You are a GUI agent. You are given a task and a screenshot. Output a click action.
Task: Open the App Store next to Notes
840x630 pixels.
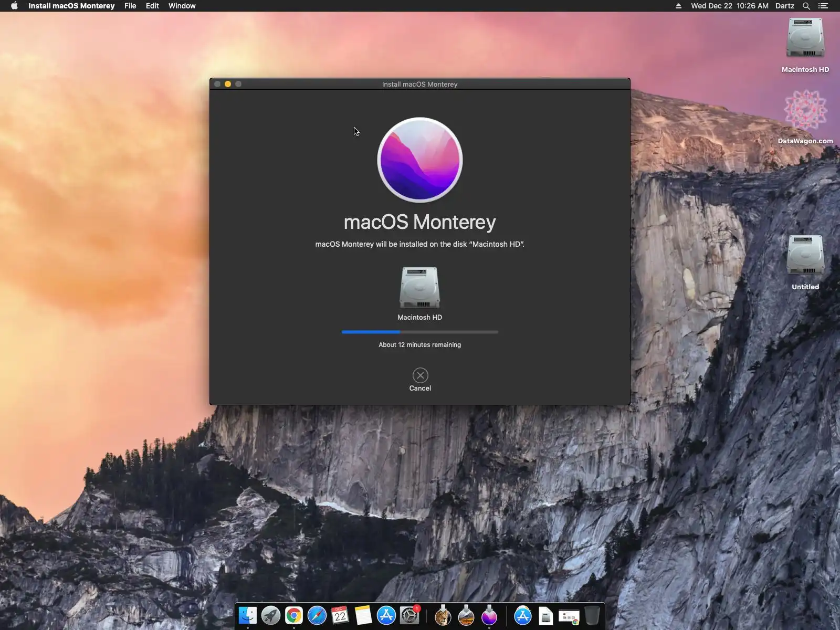point(386,615)
